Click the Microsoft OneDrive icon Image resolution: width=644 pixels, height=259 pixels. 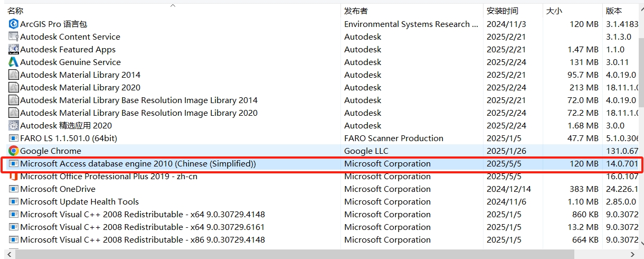click(14, 189)
